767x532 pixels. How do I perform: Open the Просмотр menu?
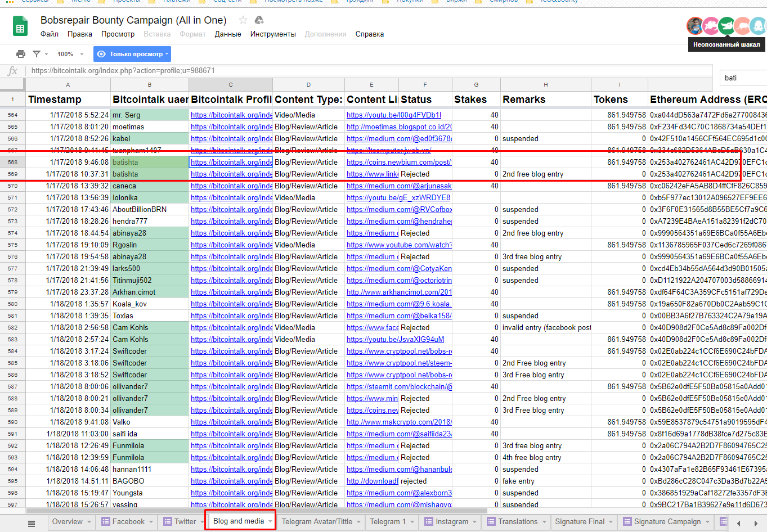(118, 34)
